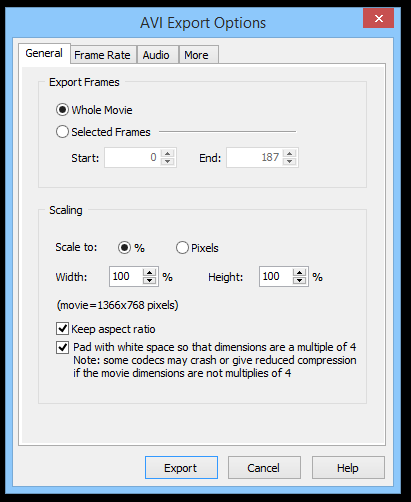The height and width of the screenshot is (502, 411).
Task: Increase the Height percentage
Action: click(299, 272)
